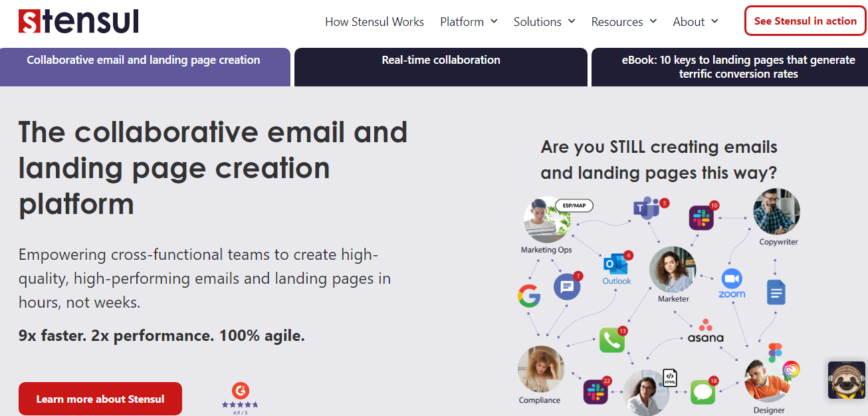This screenshot has width=868, height=416.
Task: Click the Stensul logo
Action: [78, 21]
